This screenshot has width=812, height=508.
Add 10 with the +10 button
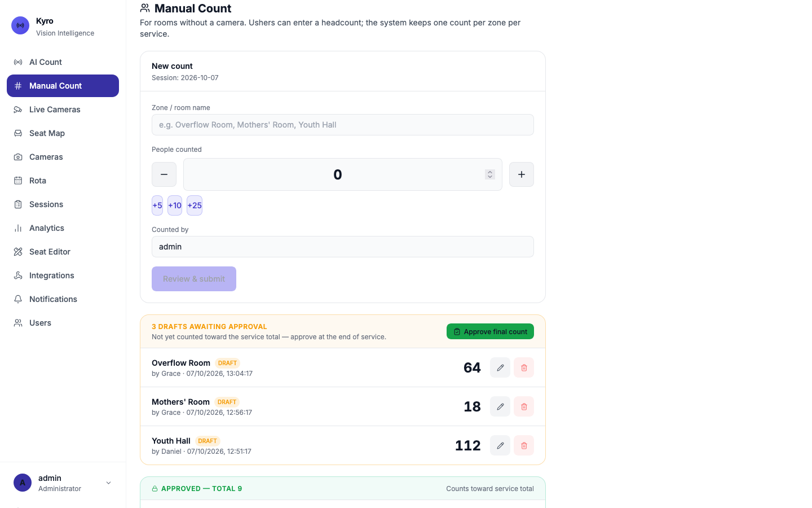pyautogui.click(x=175, y=205)
